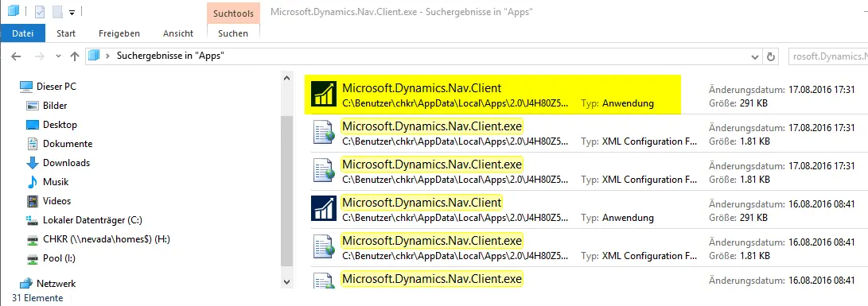Screen dimensions: 868x306
Task: Open the Ansicht ribbon tab
Action: point(178,33)
